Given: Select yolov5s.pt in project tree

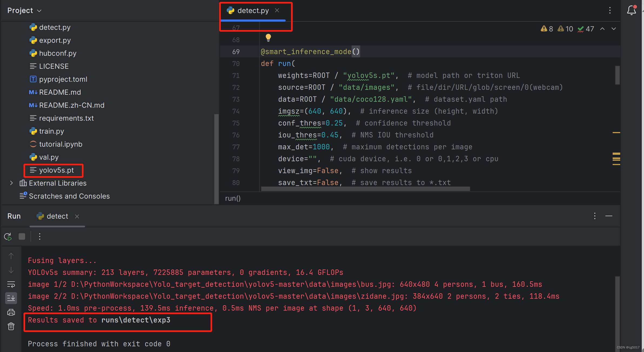Looking at the screenshot, I should (56, 170).
